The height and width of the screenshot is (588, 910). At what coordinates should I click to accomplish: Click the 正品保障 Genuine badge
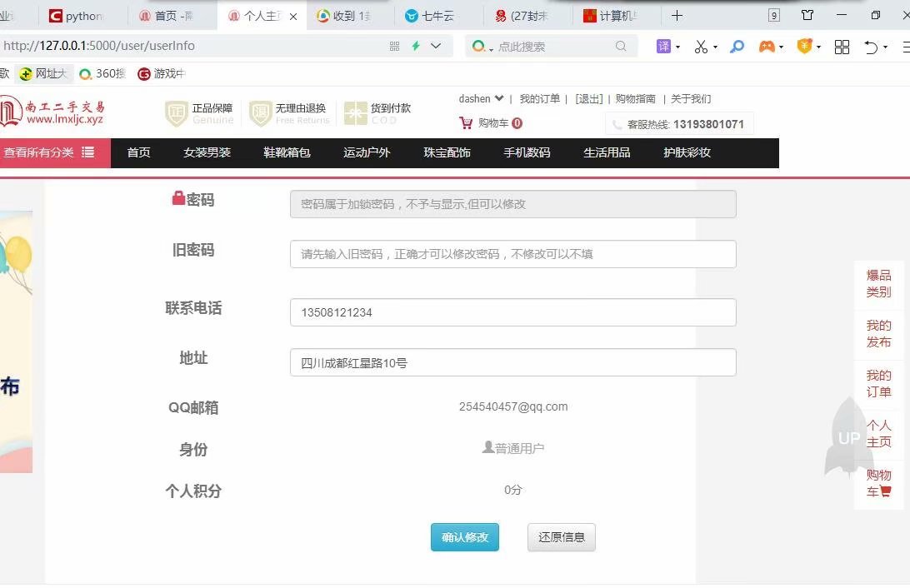200,113
